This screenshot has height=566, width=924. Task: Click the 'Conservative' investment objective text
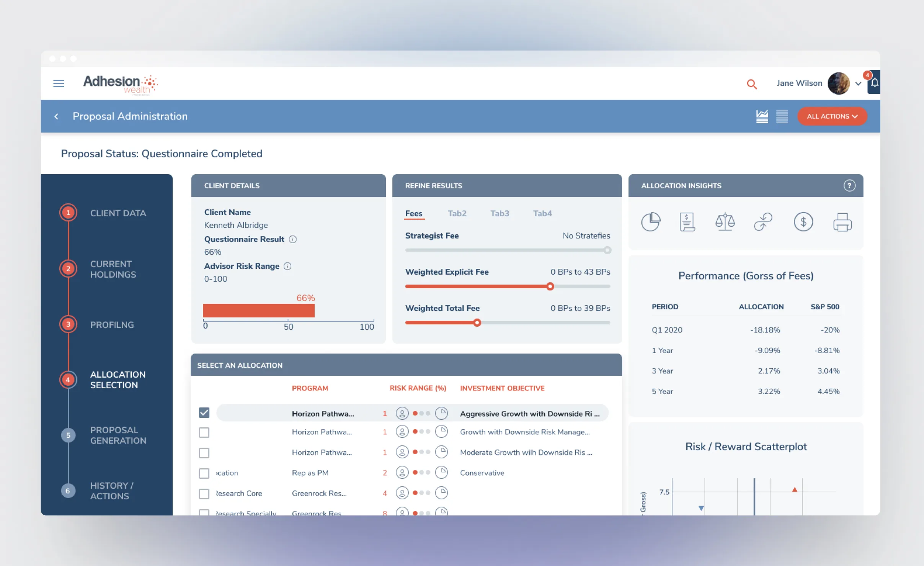tap(482, 473)
